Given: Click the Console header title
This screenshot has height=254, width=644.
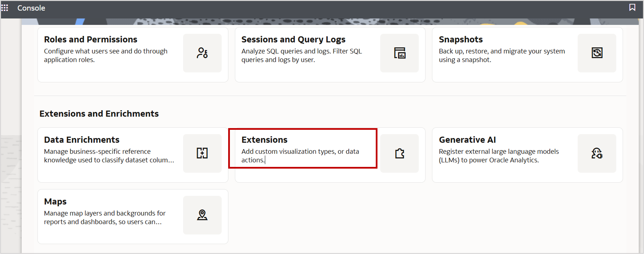Looking at the screenshot, I should (31, 8).
